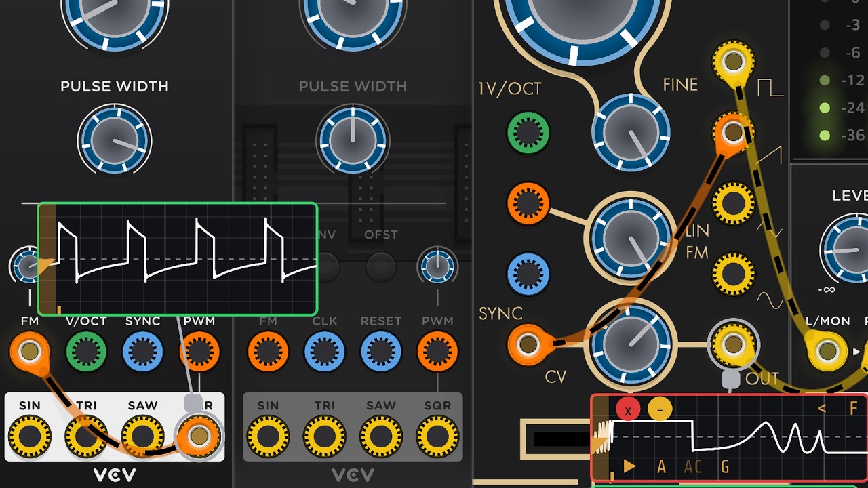The width and height of the screenshot is (868, 488).
Task: Close the red scope popup with x
Action: 629,409
